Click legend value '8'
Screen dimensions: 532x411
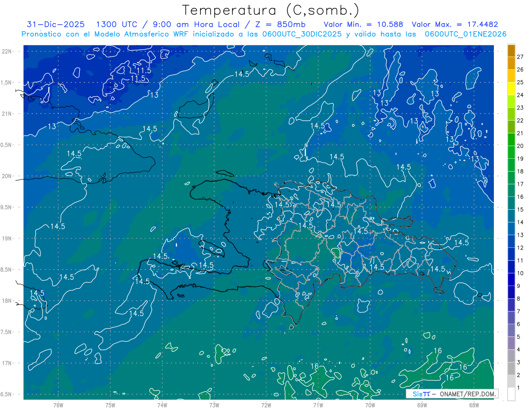pos(519,299)
